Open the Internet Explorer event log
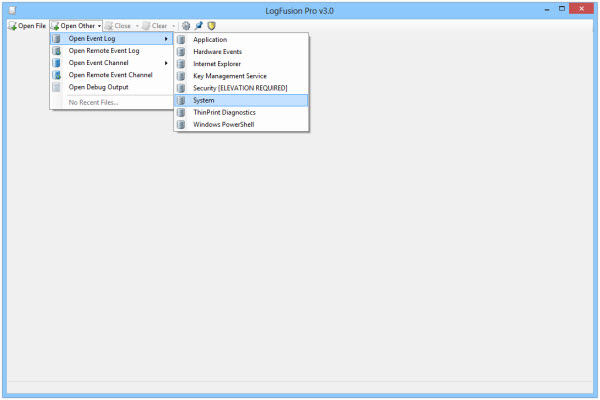 click(241, 64)
